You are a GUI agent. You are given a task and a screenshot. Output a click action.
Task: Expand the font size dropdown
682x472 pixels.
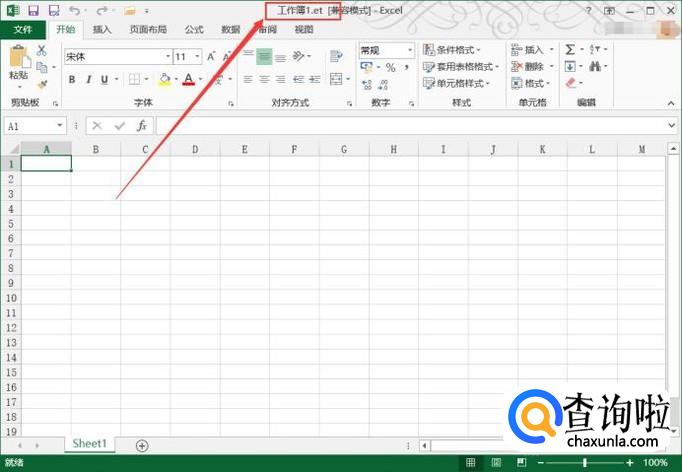point(197,57)
